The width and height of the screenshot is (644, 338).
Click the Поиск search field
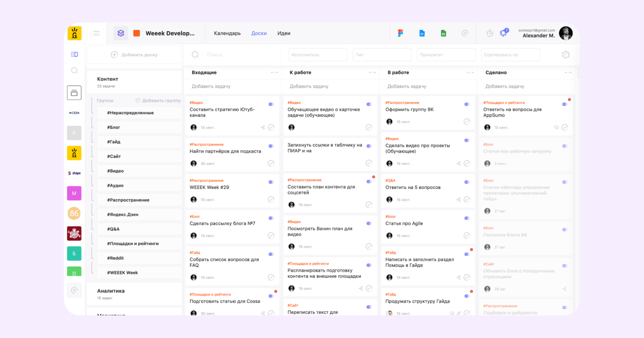[x=232, y=55]
